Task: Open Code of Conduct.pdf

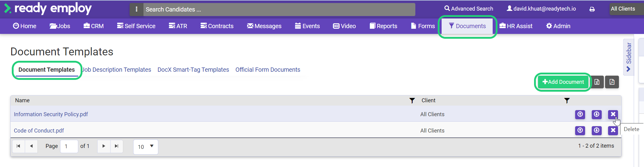Action: (x=39, y=131)
